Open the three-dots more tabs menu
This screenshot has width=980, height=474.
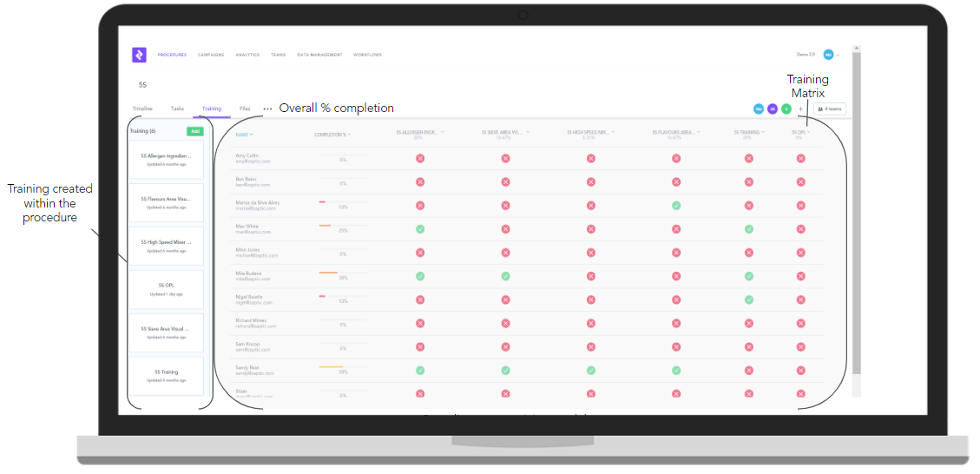tap(267, 109)
